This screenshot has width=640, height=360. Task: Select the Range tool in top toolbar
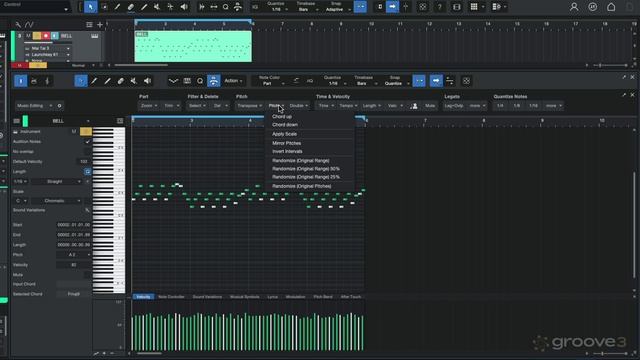click(x=104, y=7)
